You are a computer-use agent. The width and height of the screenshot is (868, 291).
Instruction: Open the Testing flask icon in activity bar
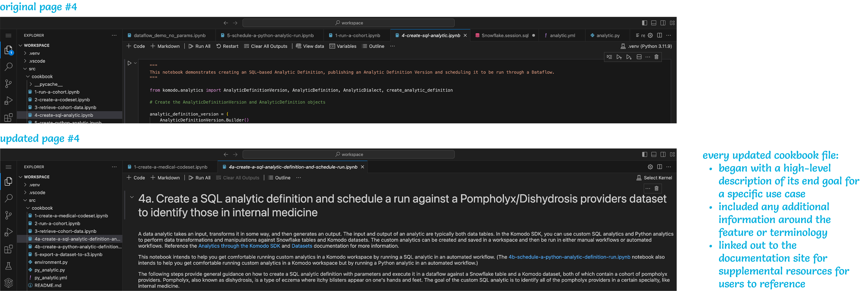click(x=8, y=266)
